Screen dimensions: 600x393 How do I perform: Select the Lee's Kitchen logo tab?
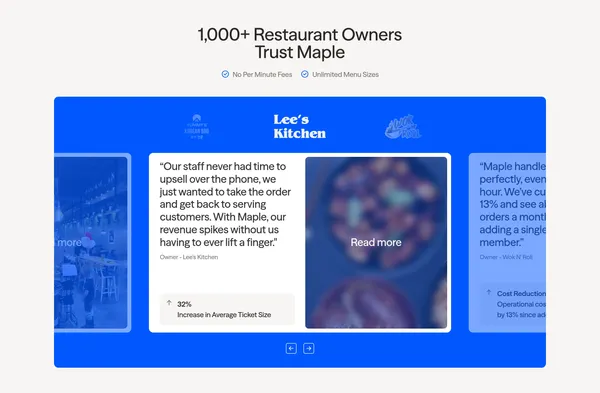[x=300, y=126]
